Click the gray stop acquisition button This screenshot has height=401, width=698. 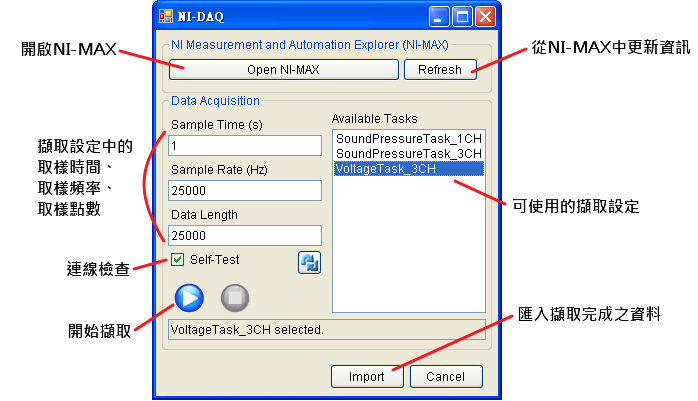(235, 298)
